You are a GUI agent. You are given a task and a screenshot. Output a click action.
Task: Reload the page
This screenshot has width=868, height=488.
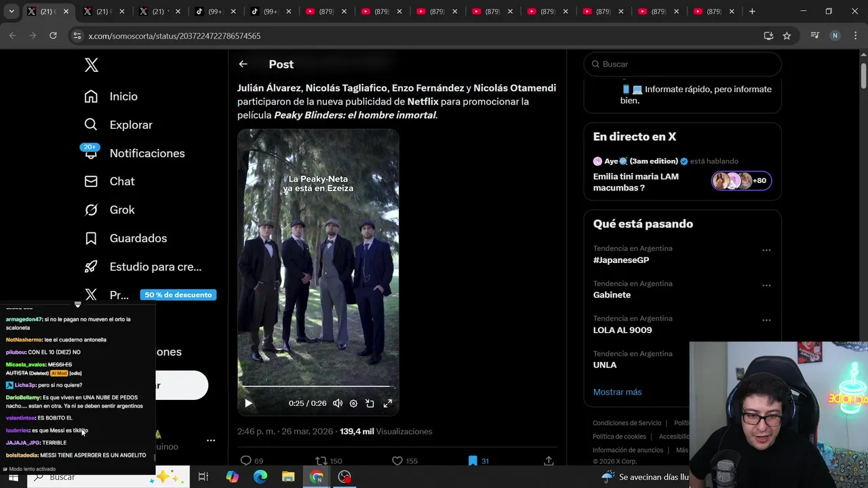click(x=53, y=36)
